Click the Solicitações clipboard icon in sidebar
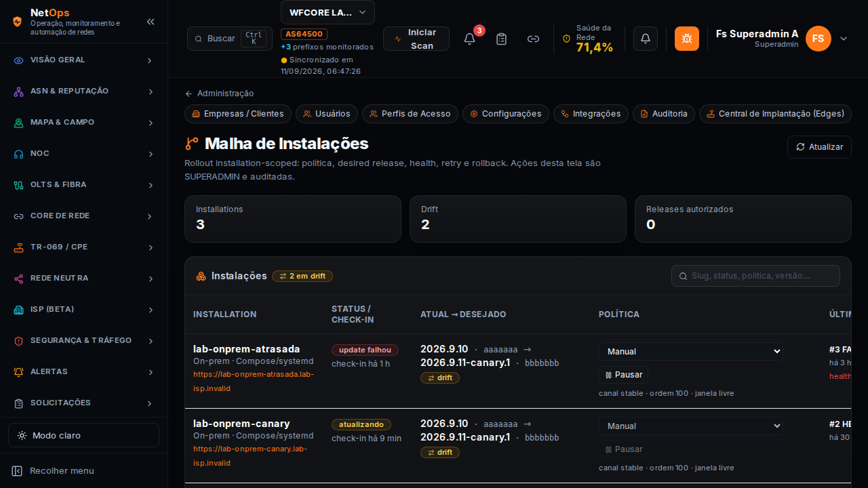This screenshot has width=868, height=488. click(x=19, y=403)
